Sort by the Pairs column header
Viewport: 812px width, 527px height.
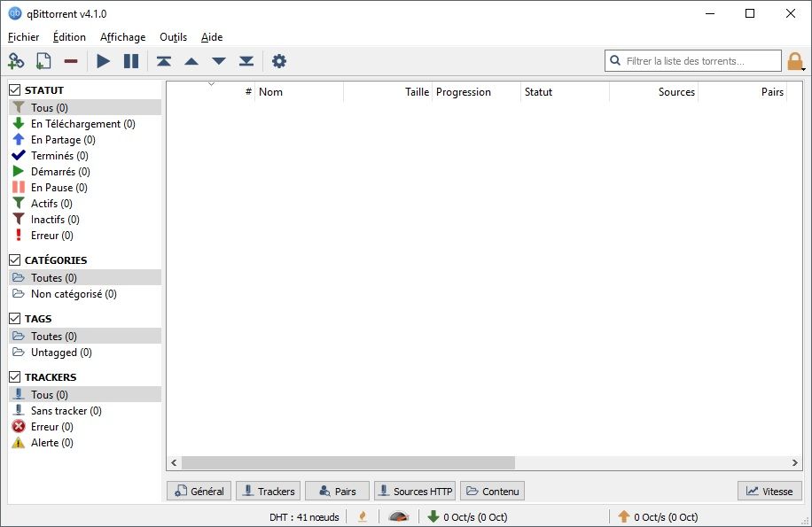pos(742,92)
